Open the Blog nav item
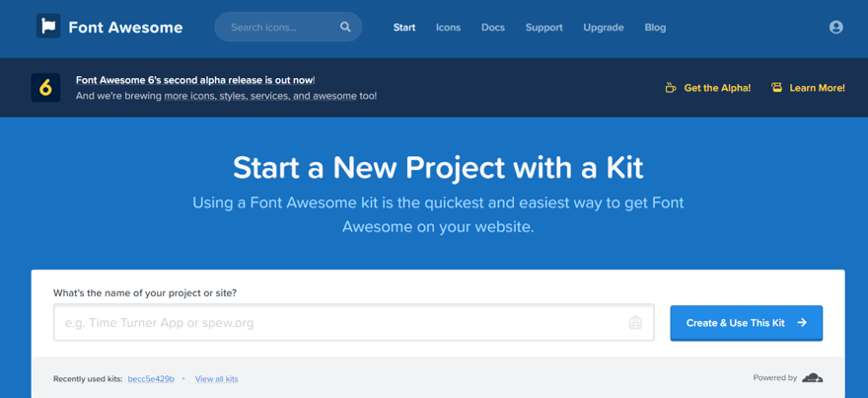 [655, 28]
